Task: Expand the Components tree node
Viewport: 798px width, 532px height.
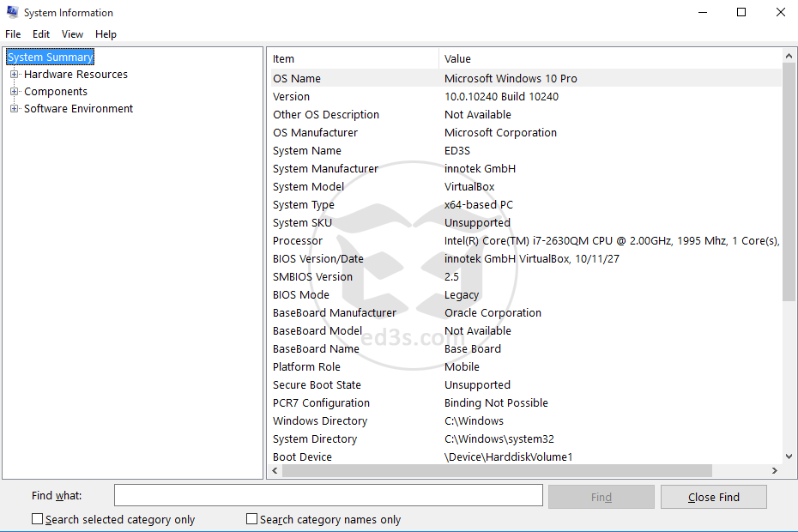Action: coord(14,92)
